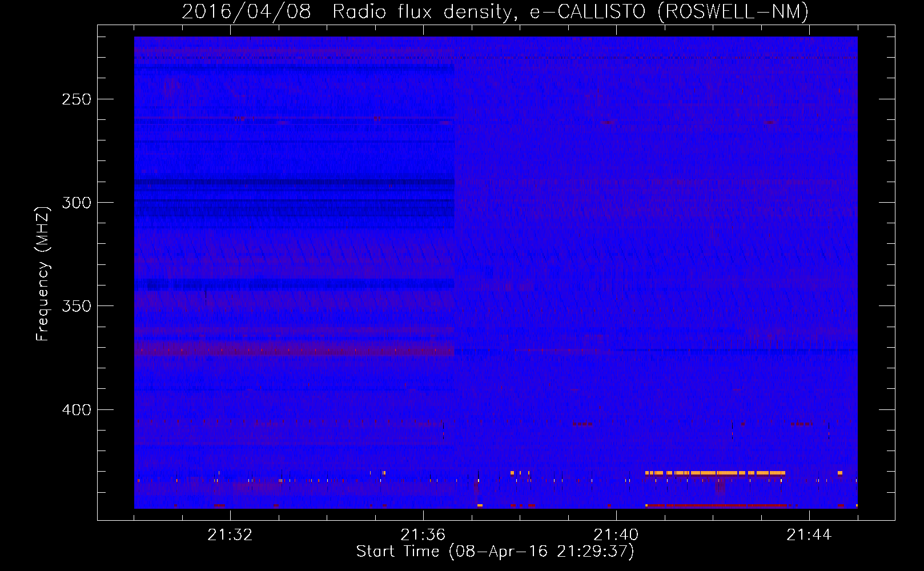Select the 400 frequency axis label

pos(77,410)
